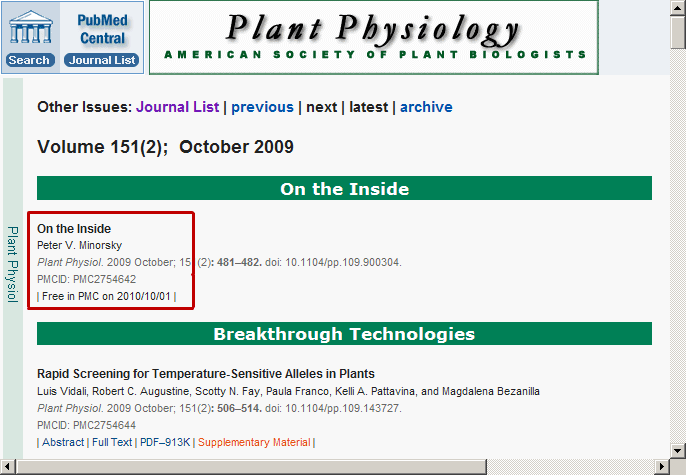This screenshot has height=475, width=686.
Task: Open the latest issue link
Action: click(368, 107)
